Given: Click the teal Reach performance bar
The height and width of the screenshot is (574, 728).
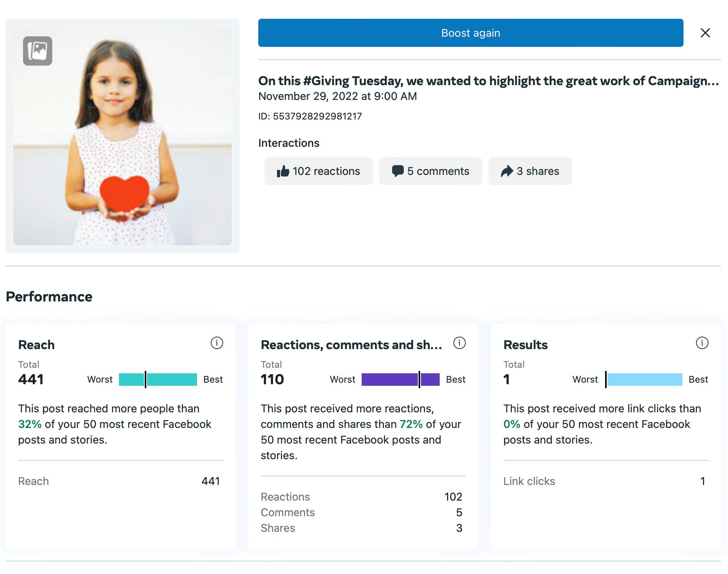Looking at the screenshot, I should pyautogui.click(x=158, y=380).
